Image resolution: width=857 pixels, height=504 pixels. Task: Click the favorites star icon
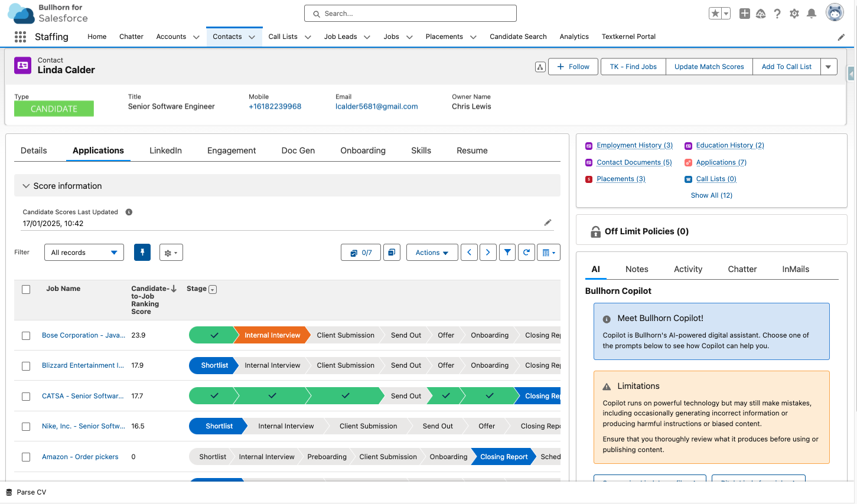tap(715, 14)
